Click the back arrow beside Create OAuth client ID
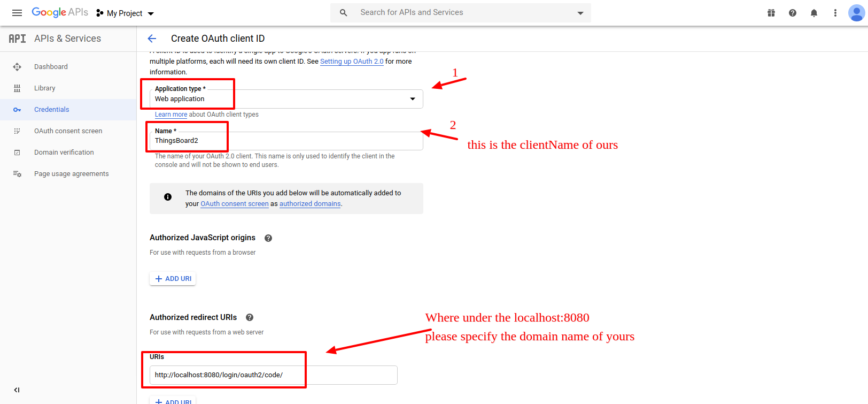This screenshot has height=404, width=868. [152, 39]
